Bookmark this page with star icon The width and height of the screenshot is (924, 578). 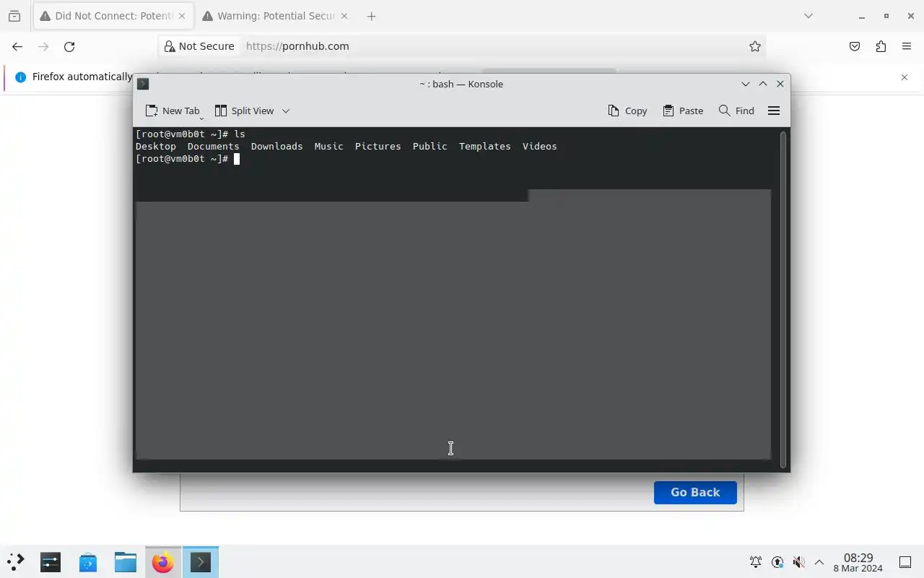755,46
